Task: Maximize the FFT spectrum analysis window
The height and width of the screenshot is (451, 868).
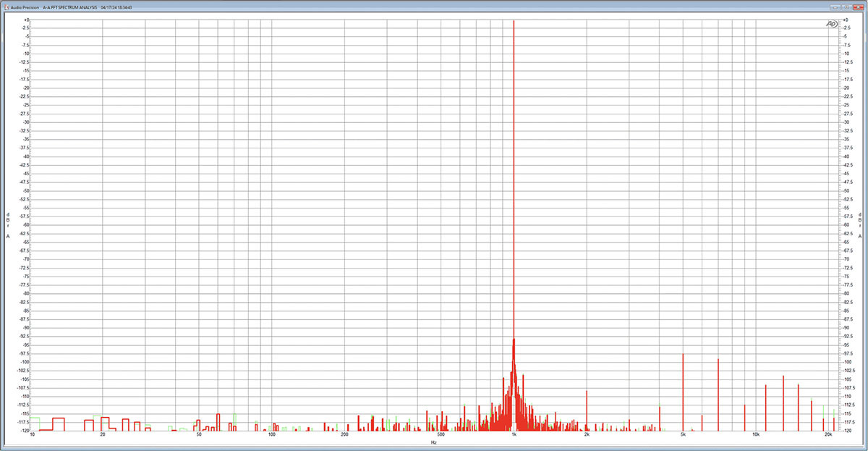Action: [x=846, y=7]
